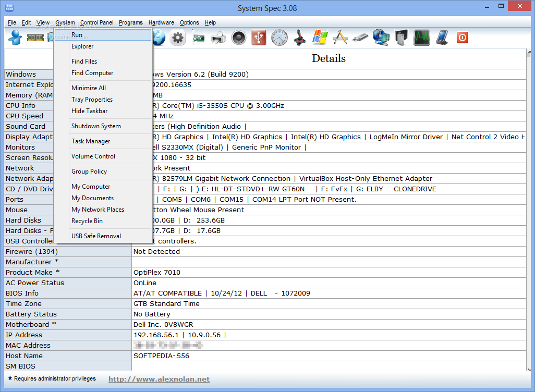Screen dimensions: 535x392
Task: Select Find Computer menu entry
Action: (103, 73)
